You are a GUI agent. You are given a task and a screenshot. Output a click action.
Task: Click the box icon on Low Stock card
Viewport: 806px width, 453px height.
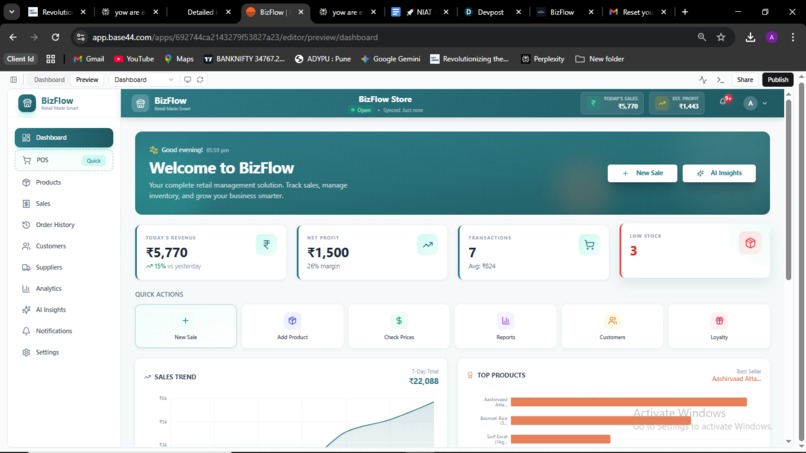pos(750,243)
